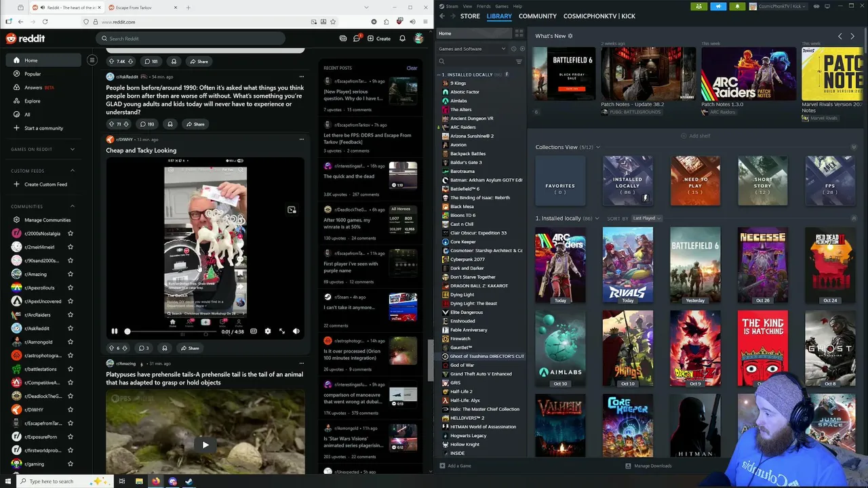The width and height of the screenshot is (868, 488).
Task: Open Steam announcements megaphone button
Action: pos(718,6)
